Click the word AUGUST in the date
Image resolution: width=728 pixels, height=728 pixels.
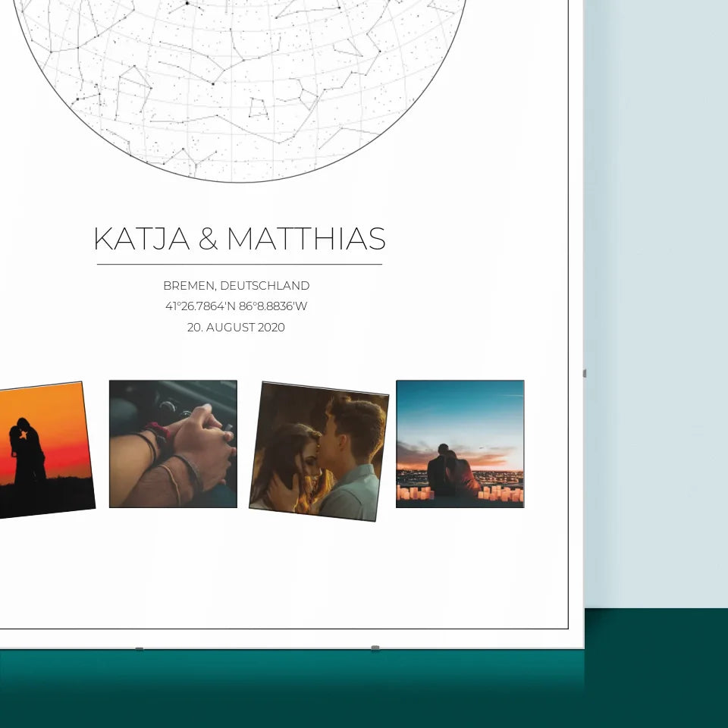(234, 328)
